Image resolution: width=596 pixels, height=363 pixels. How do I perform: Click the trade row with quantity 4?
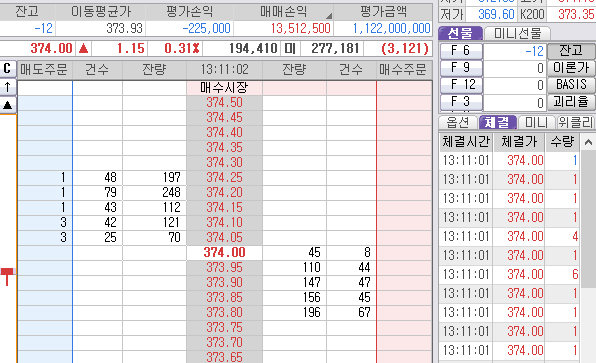(x=509, y=236)
